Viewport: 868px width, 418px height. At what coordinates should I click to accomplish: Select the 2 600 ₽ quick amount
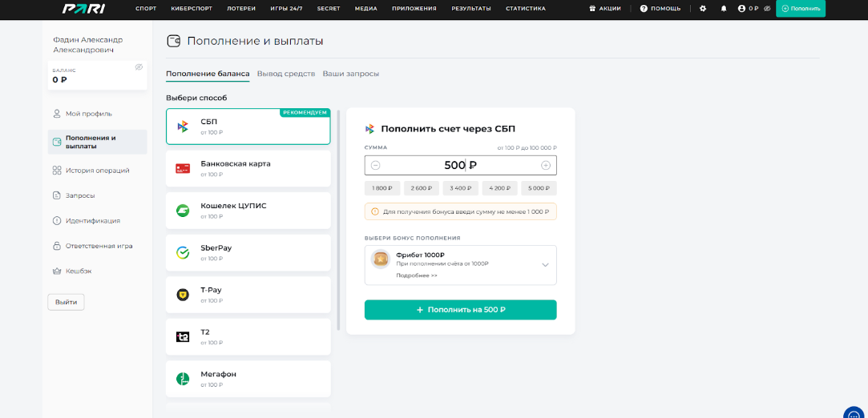click(x=422, y=188)
